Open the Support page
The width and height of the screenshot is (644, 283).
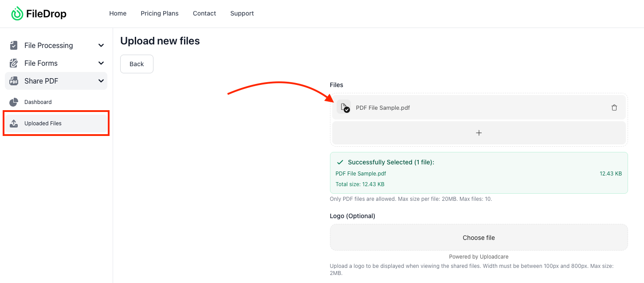(242, 13)
